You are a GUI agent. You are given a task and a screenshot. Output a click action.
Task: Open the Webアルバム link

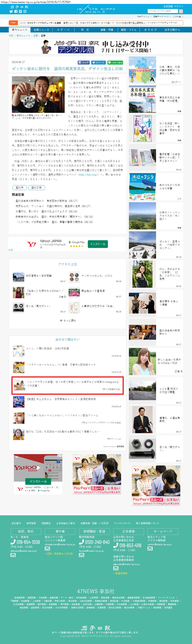[x=143, y=16]
